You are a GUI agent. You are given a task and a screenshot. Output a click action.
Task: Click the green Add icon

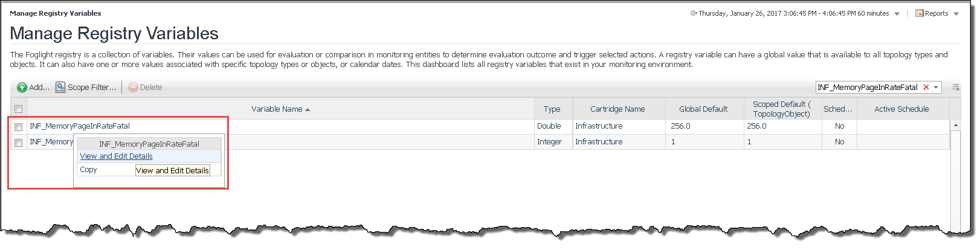point(22,88)
